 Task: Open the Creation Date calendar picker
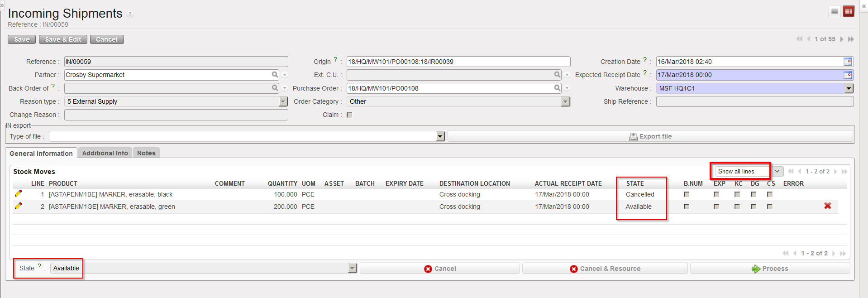tap(848, 62)
